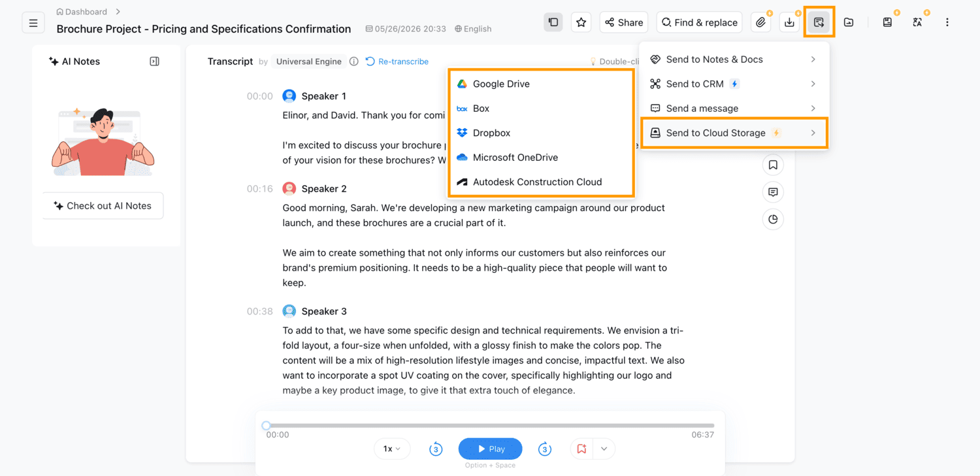Click the engine info icon

point(353,61)
